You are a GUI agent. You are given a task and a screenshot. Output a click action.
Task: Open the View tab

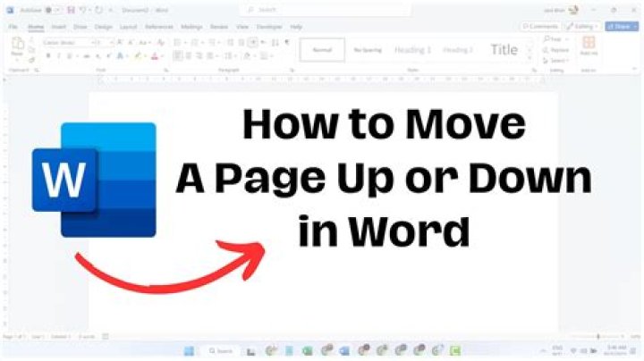click(242, 27)
